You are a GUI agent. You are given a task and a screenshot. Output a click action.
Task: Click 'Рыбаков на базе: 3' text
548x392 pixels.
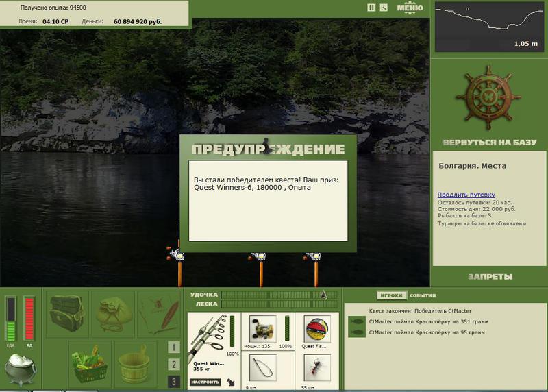[x=464, y=215]
